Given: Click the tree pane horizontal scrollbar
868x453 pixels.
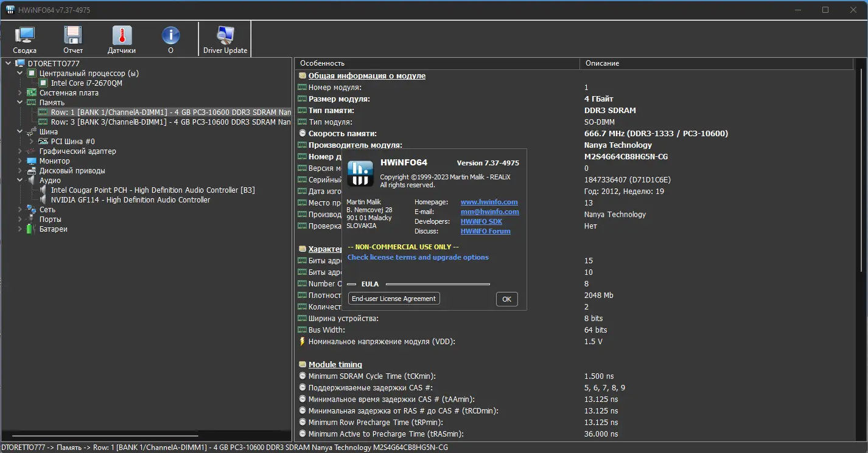Looking at the screenshot, I should coord(105,436).
